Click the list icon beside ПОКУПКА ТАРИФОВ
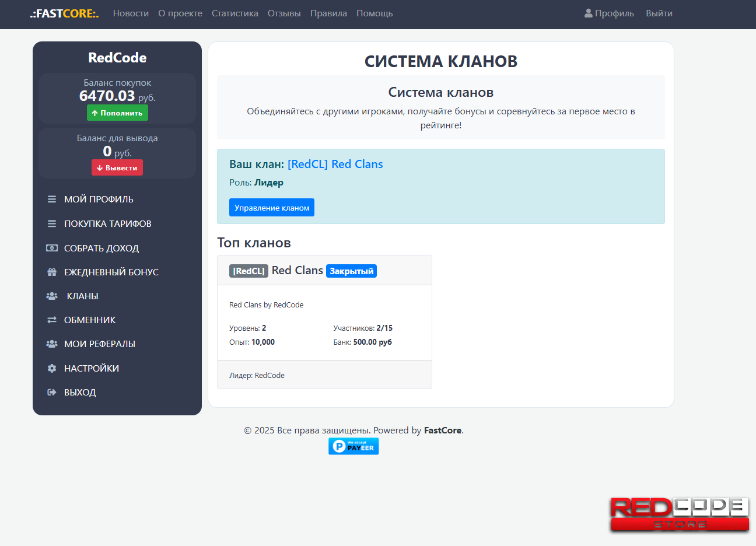This screenshot has width=756, height=546. pos(52,224)
